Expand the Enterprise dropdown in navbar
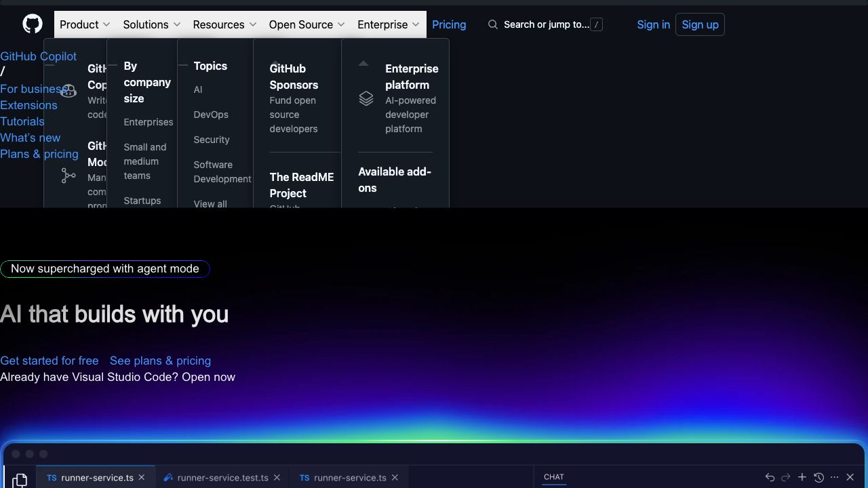This screenshot has width=868, height=488. 389,24
